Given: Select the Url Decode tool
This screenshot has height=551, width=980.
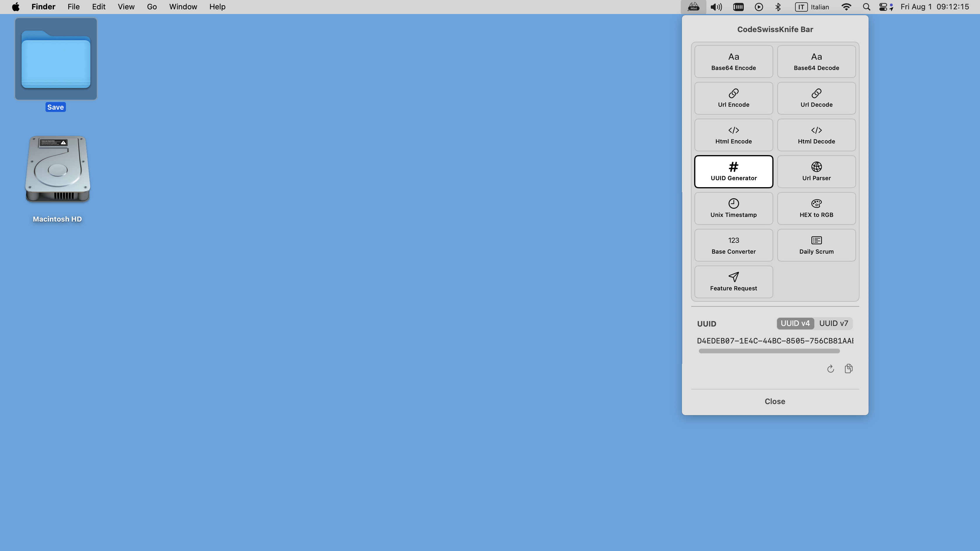Looking at the screenshot, I should coord(816,98).
